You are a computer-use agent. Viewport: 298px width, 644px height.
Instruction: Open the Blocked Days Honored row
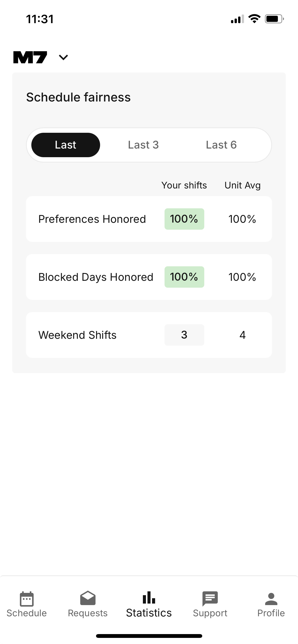[96, 277]
